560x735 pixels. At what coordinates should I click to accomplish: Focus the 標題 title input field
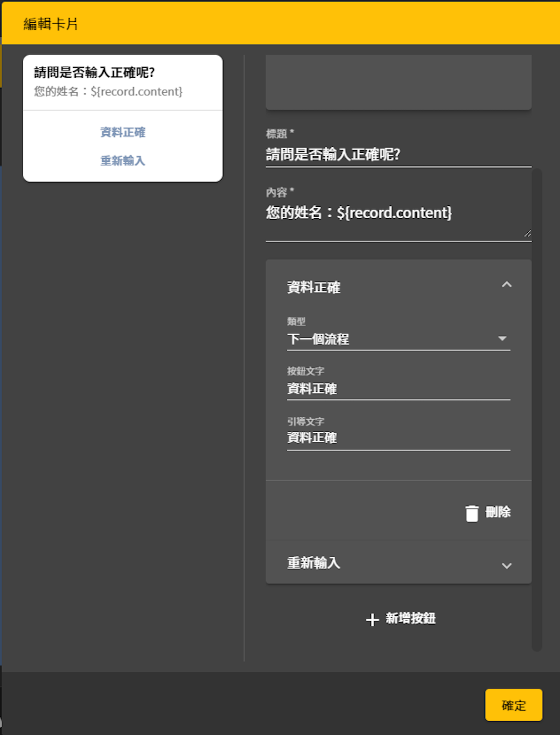tap(398, 154)
